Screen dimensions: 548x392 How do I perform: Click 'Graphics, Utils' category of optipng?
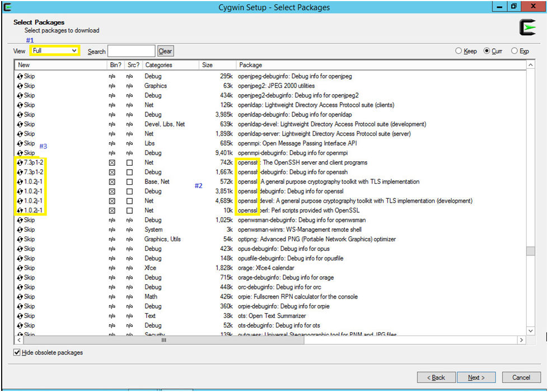[162, 239]
